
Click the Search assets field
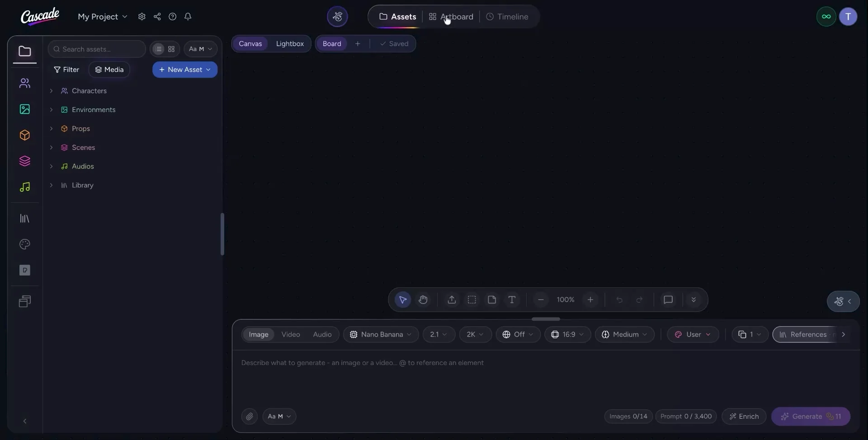97,49
